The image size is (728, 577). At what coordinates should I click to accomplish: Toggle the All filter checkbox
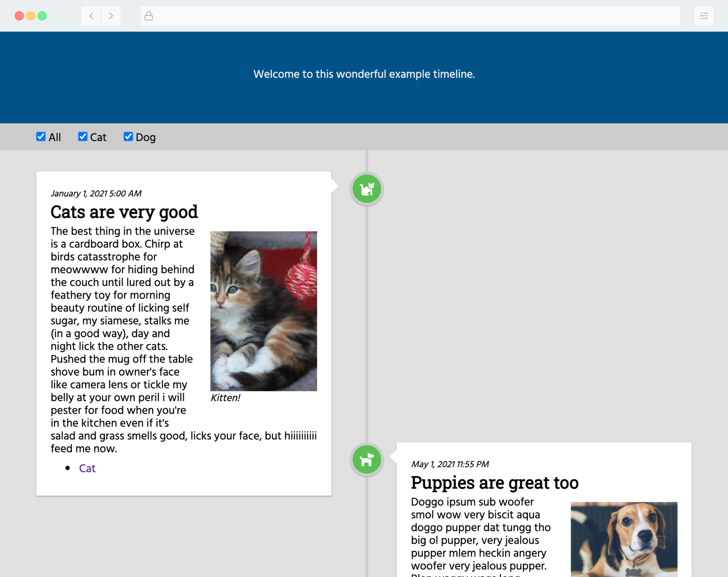tap(41, 136)
